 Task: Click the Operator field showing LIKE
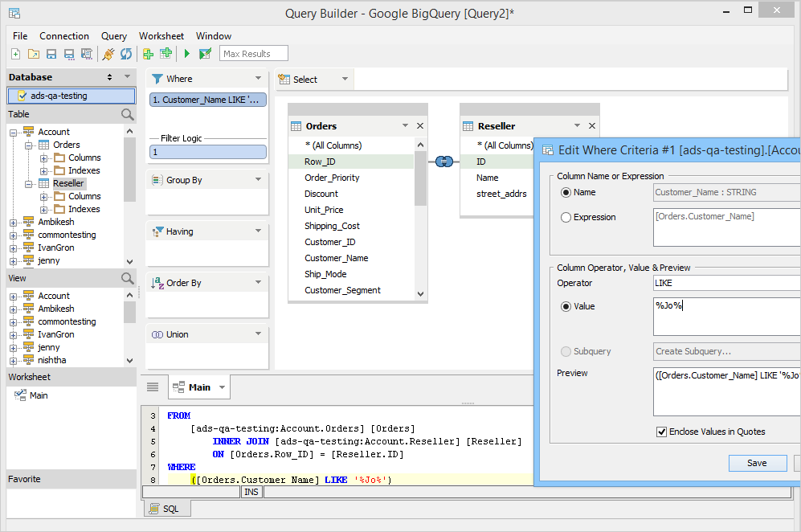(727, 283)
